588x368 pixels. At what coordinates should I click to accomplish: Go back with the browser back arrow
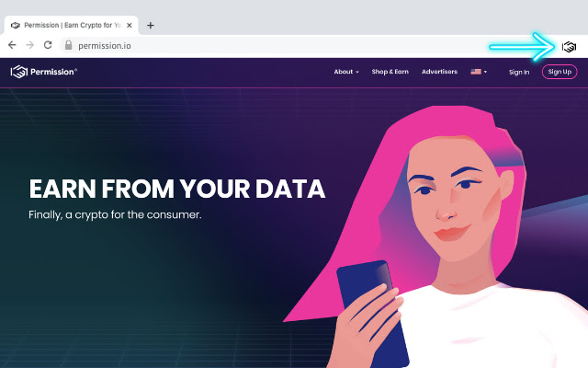[x=12, y=45]
